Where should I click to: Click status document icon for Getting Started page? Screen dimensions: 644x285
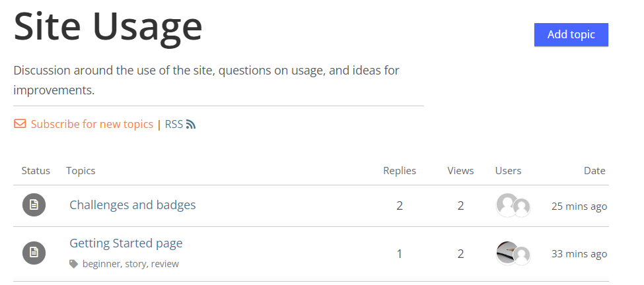coord(34,253)
